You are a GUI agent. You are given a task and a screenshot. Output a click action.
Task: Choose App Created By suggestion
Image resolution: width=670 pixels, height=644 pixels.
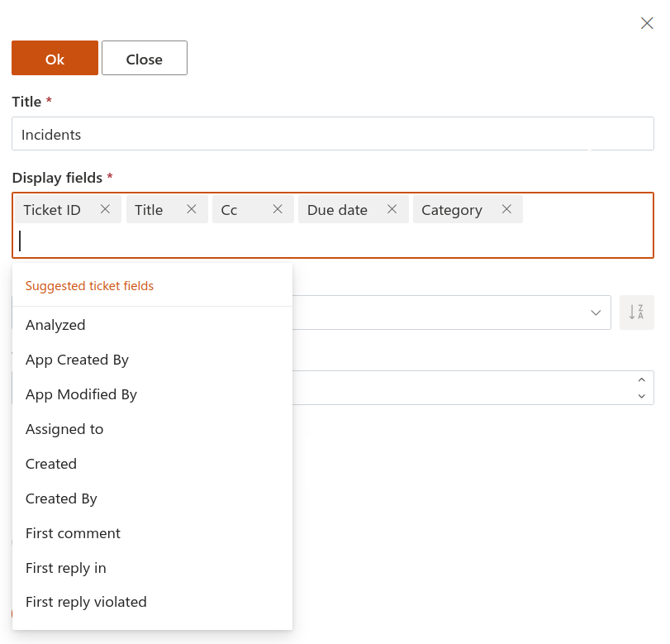pyautogui.click(x=152, y=360)
